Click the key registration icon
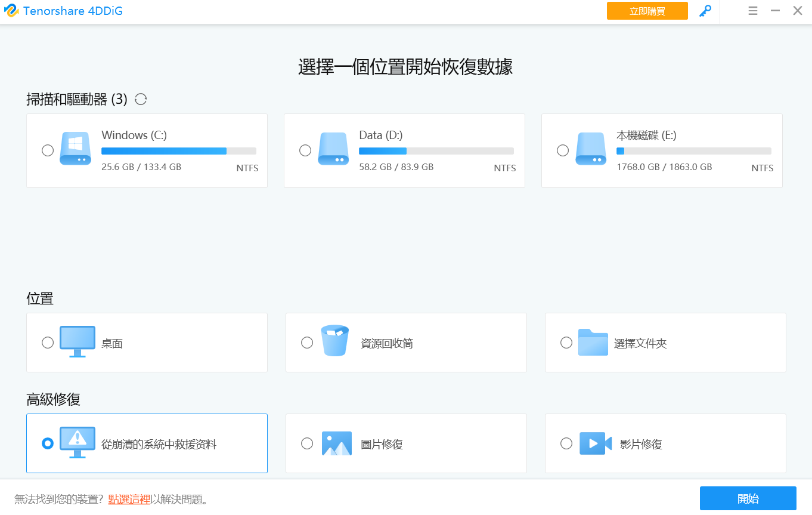 coord(705,11)
